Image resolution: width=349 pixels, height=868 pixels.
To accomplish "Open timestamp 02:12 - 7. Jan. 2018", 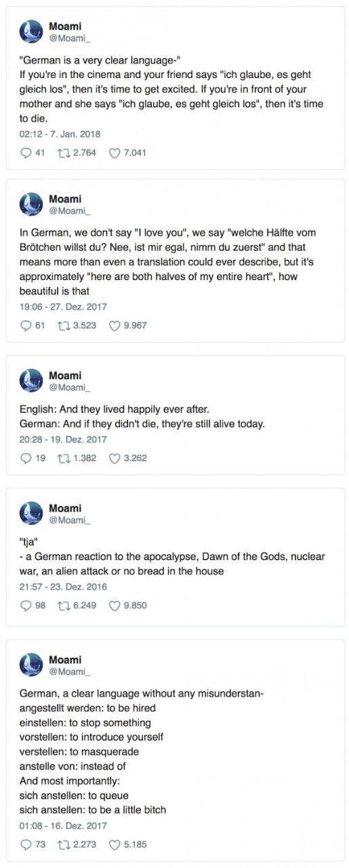I will [x=60, y=134].
